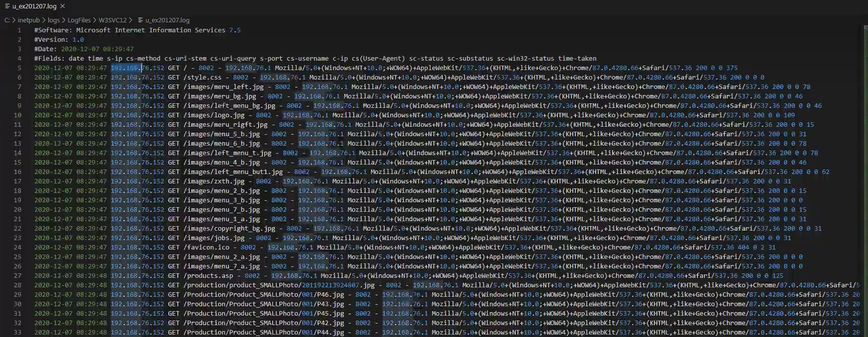
Task: Click the '#Software: Microsoft Internet Information Services' line
Action: point(138,30)
